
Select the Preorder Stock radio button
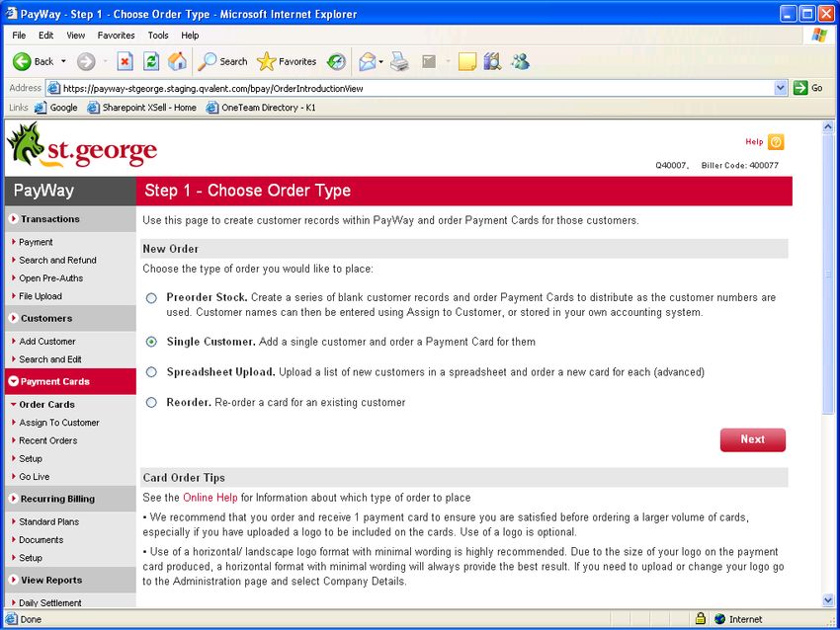click(x=151, y=298)
